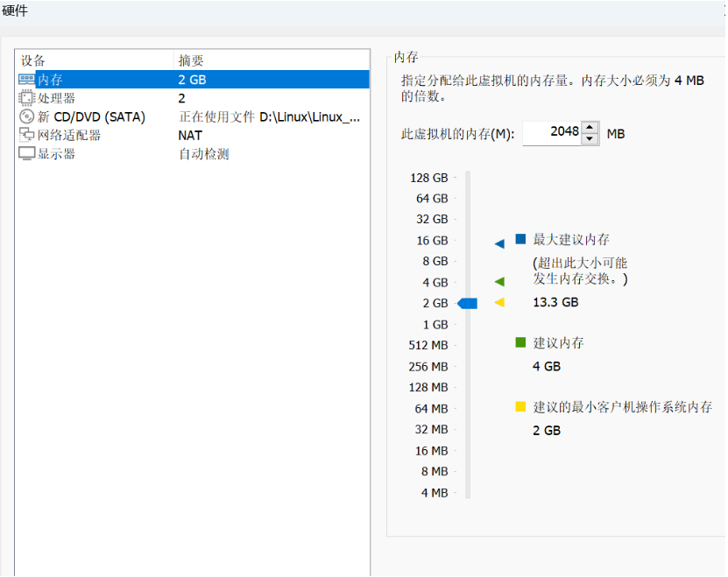Click the green recommended memory triangle marker
Viewport: 728px width, 577px height.
tap(499, 281)
